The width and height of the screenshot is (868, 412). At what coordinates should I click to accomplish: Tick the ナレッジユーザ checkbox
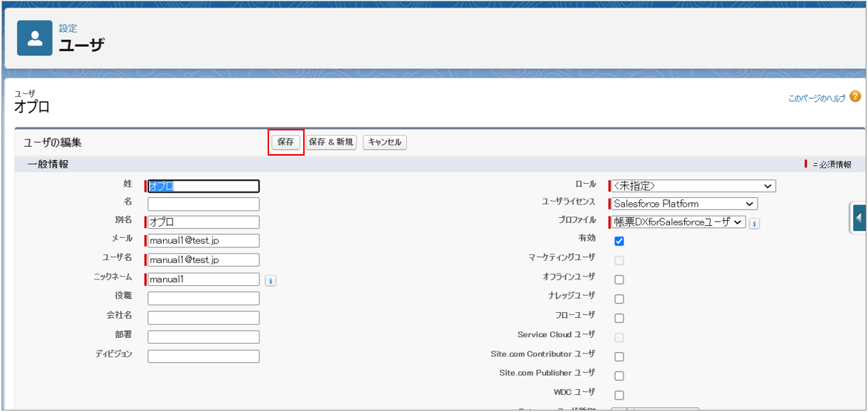(x=619, y=299)
